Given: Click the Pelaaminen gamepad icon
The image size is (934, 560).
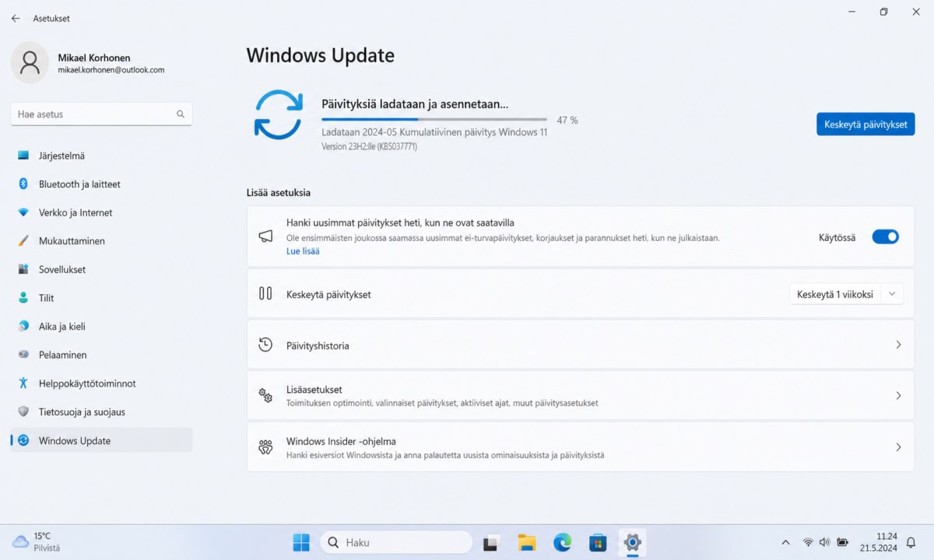Looking at the screenshot, I should click(x=23, y=355).
